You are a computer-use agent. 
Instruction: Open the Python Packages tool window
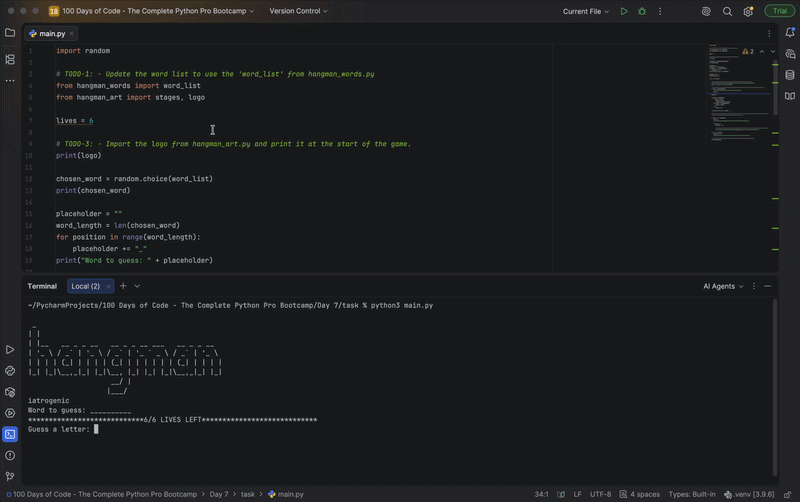click(x=10, y=392)
